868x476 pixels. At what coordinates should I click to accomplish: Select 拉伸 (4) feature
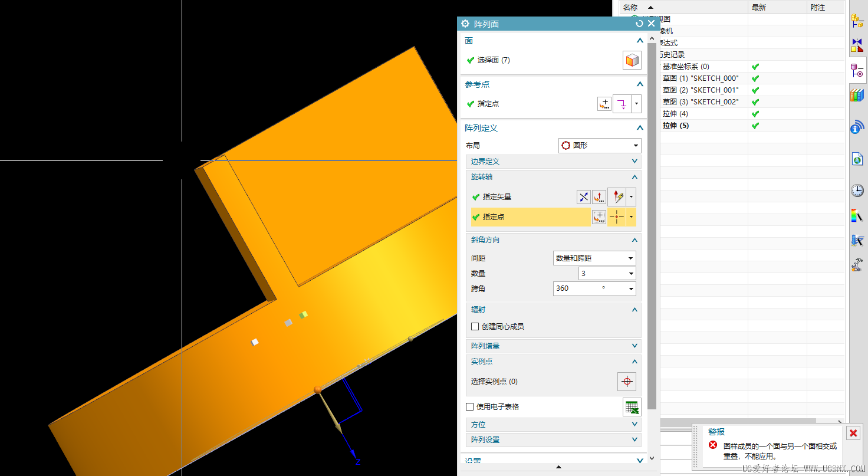click(675, 114)
